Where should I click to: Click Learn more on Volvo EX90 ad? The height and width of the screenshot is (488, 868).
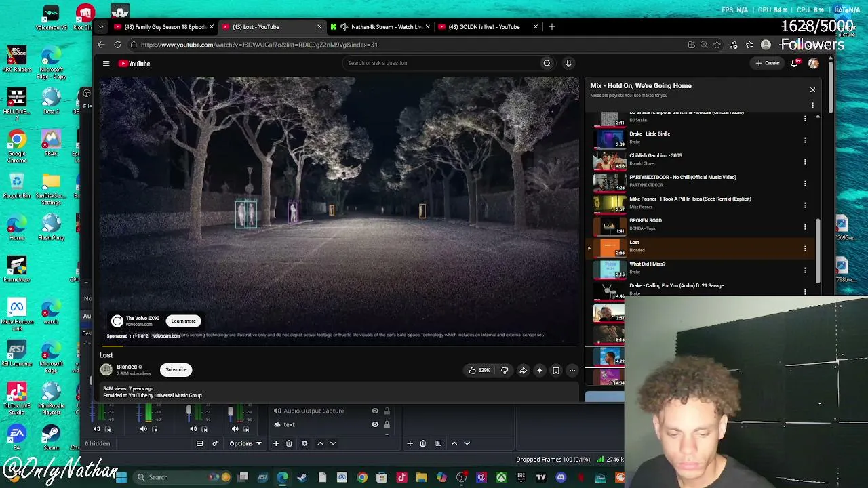pyautogui.click(x=183, y=321)
